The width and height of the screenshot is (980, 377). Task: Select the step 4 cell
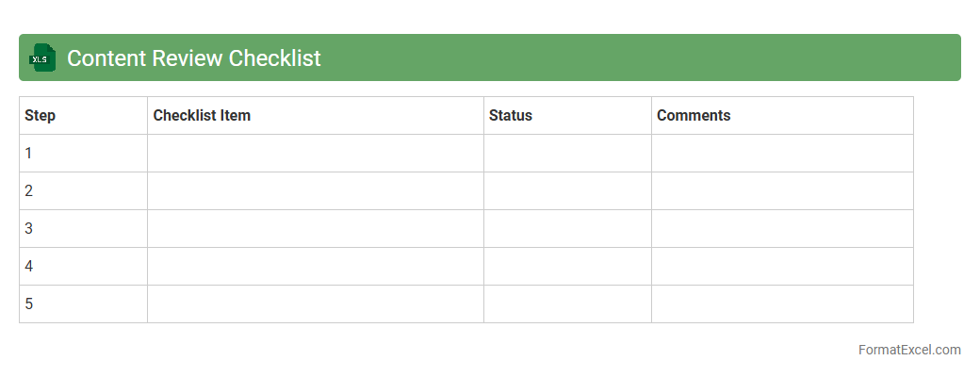83,266
